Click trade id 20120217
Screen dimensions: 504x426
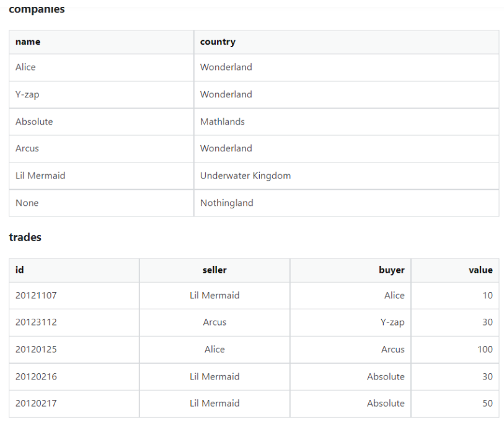coord(36,404)
